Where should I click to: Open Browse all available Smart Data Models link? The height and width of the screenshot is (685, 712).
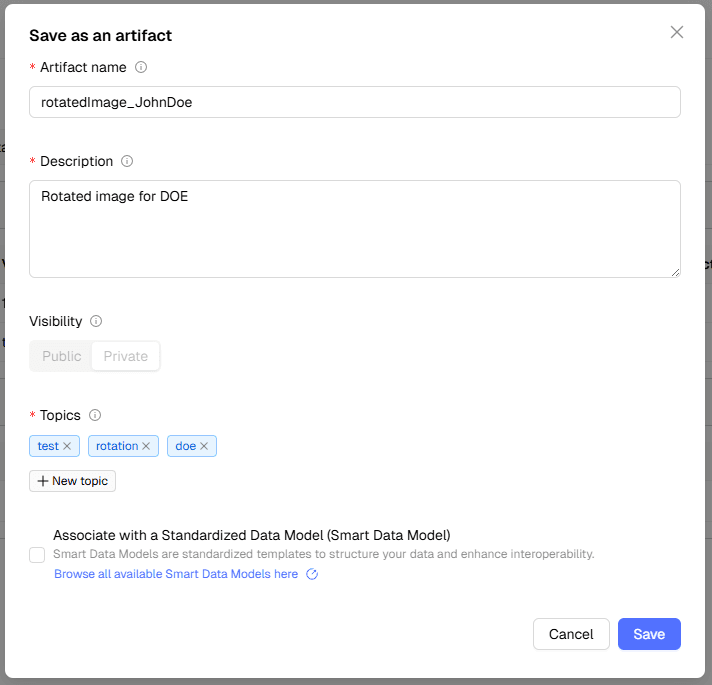click(x=176, y=574)
